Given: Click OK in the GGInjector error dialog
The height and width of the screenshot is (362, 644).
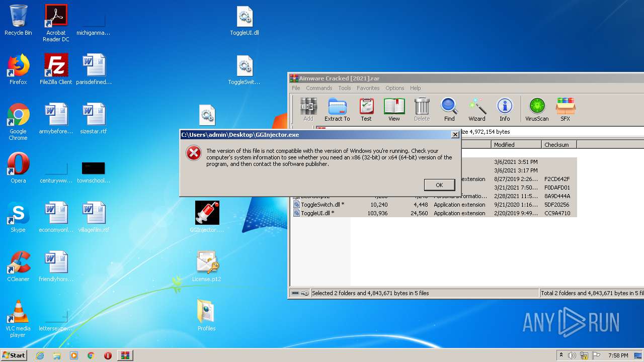Looking at the screenshot, I should pos(439,185).
